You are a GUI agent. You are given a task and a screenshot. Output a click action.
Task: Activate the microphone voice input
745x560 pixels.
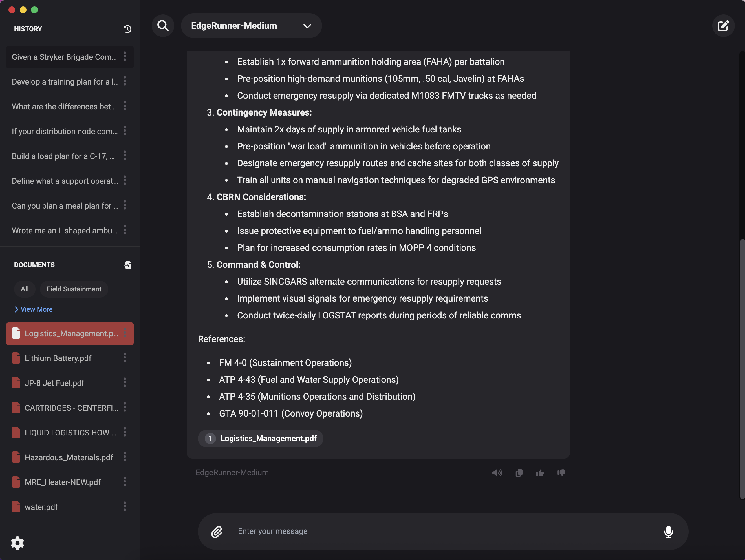(668, 532)
